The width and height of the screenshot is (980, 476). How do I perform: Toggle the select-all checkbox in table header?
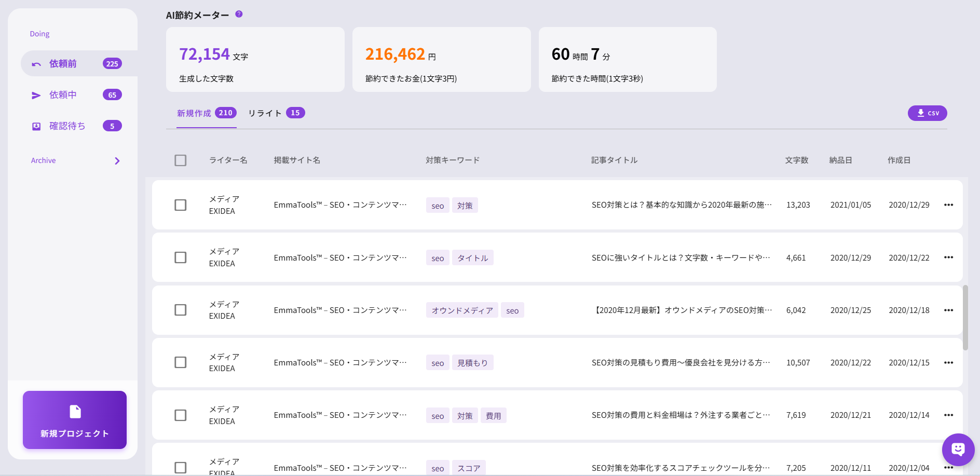(181, 160)
